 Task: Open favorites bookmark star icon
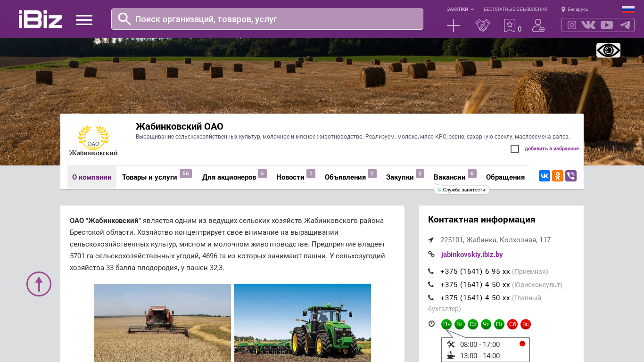click(510, 25)
